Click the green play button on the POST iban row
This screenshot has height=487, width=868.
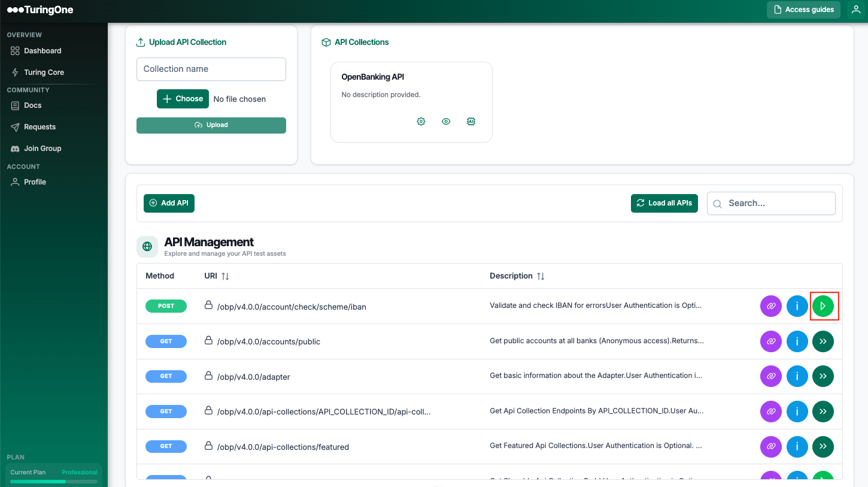pyautogui.click(x=823, y=306)
